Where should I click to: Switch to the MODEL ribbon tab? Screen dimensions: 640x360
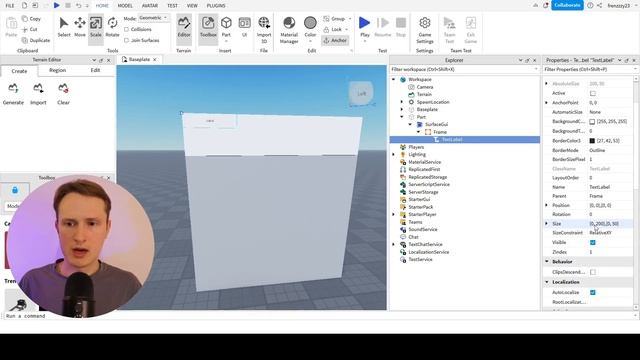[125, 6]
